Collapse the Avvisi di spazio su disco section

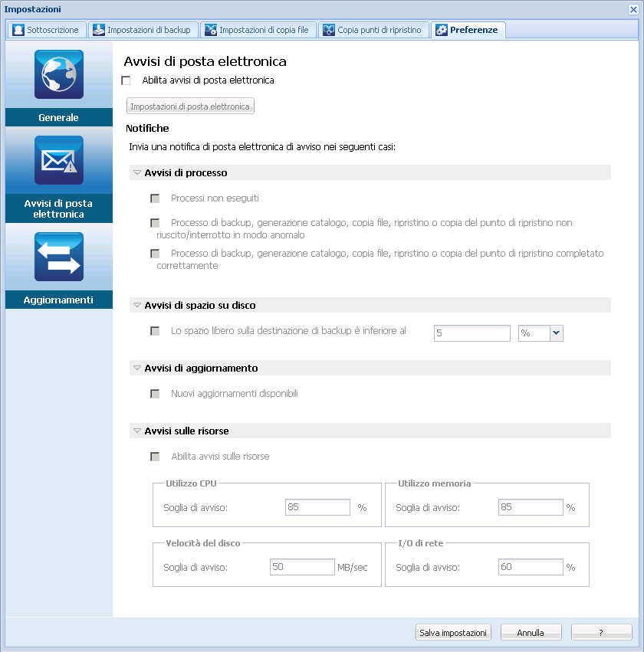coord(137,305)
